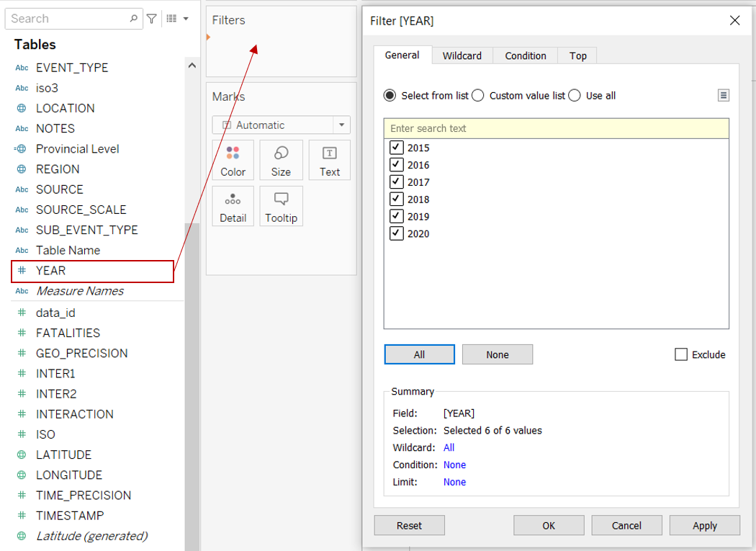756x551 pixels.
Task: Click the globe icon next to LOCATION
Action: tap(22, 108)
